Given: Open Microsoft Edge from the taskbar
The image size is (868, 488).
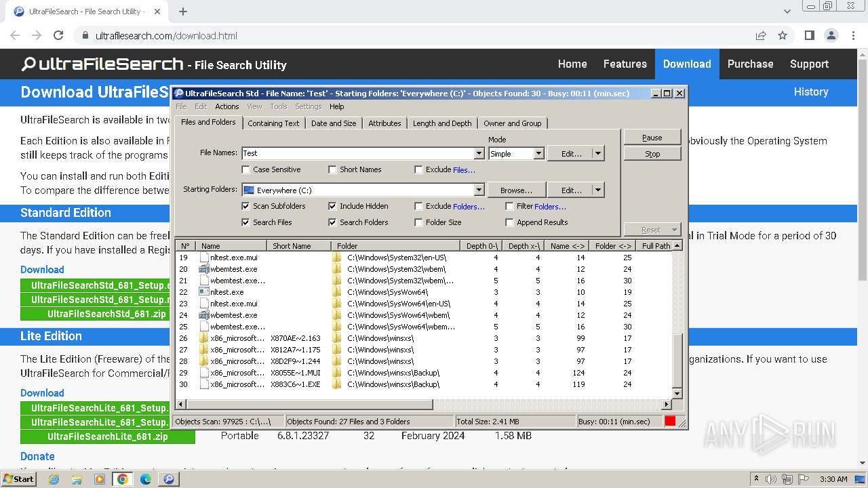Looking at the screenshot, I should (146, 479).
